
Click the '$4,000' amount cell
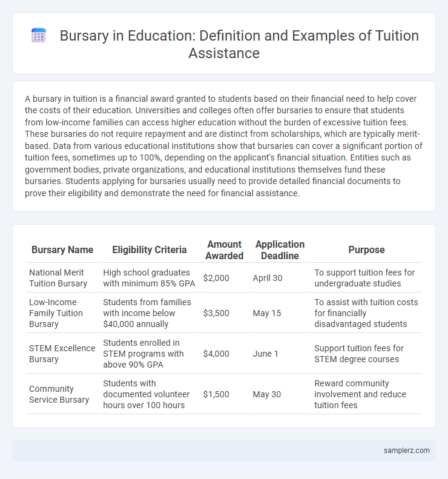pos(225,354)
